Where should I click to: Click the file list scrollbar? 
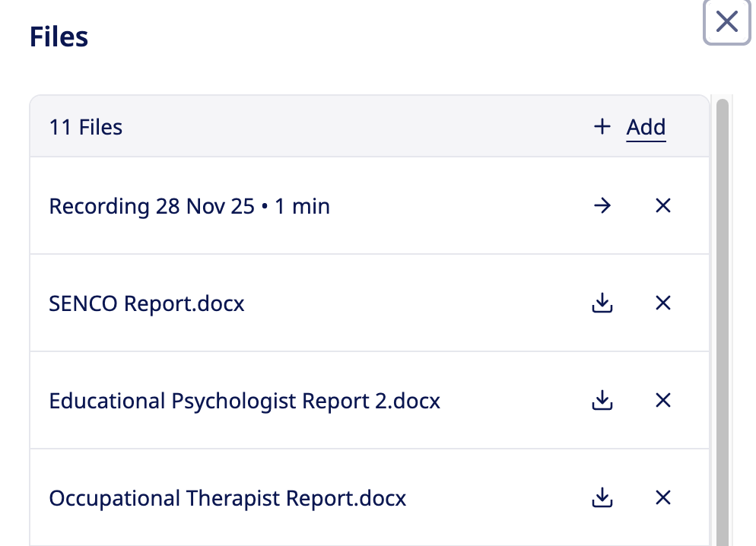[722, 304]
